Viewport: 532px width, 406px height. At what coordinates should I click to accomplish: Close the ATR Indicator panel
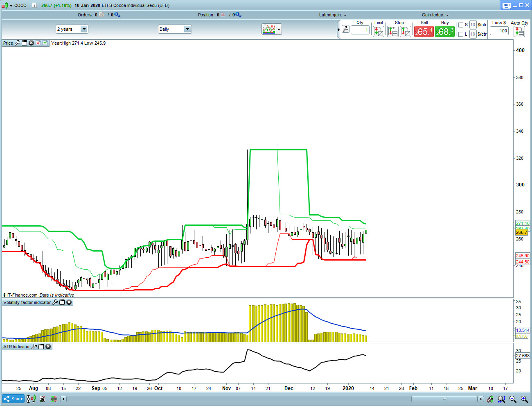pos(48,347)
